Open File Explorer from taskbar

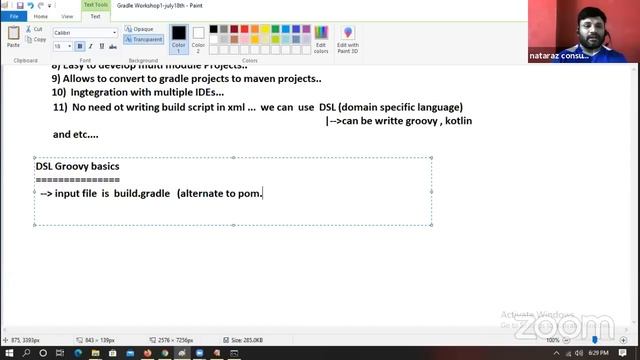(x=96, y=353)
